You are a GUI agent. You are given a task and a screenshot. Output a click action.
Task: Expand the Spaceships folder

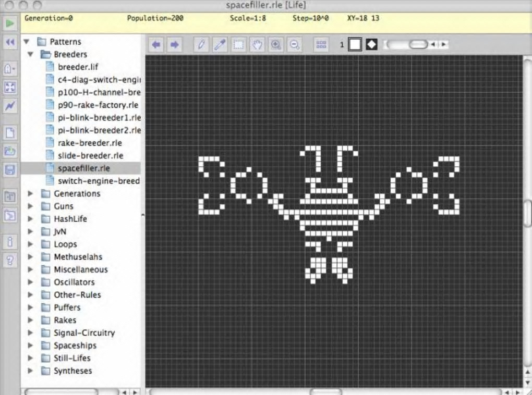coord(31,345)
